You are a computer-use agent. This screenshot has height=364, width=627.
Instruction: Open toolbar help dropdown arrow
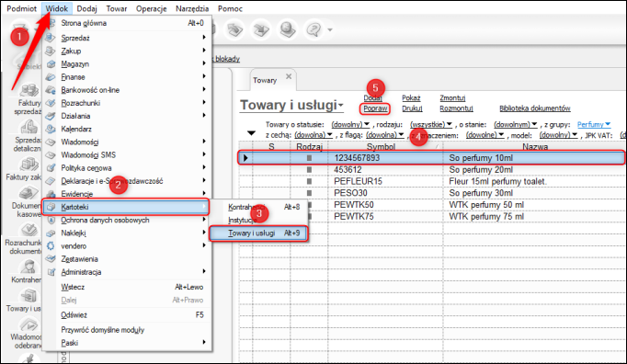[330, 29]
